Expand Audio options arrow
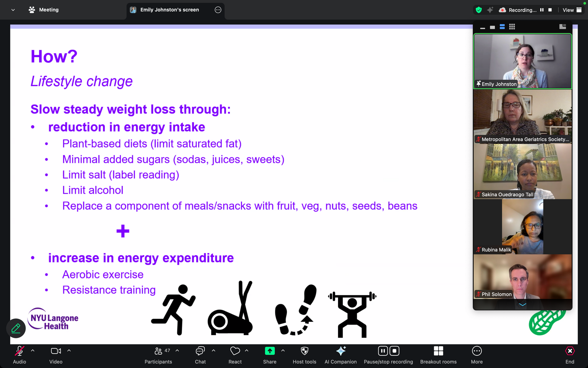The height and width of the screenshot is (368, 588). click(33, 351)
